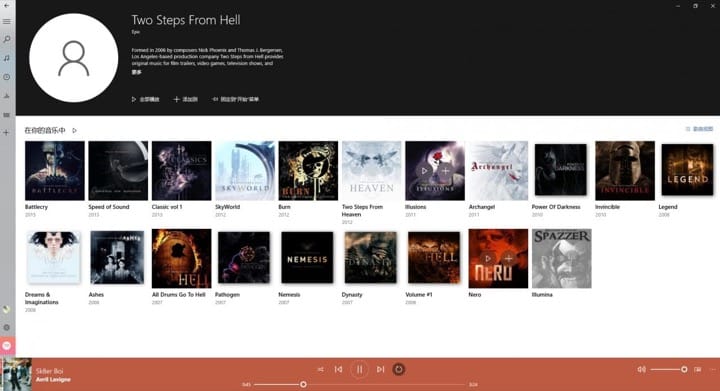
Task: Open All Drums Go To Hell cover
Action: tap(181, 258)
